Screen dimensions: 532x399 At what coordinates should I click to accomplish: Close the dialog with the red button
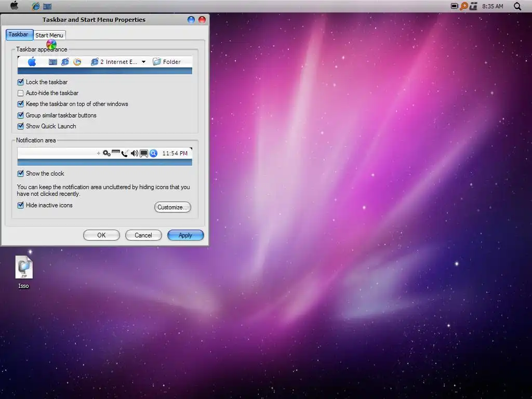point(202,20)
